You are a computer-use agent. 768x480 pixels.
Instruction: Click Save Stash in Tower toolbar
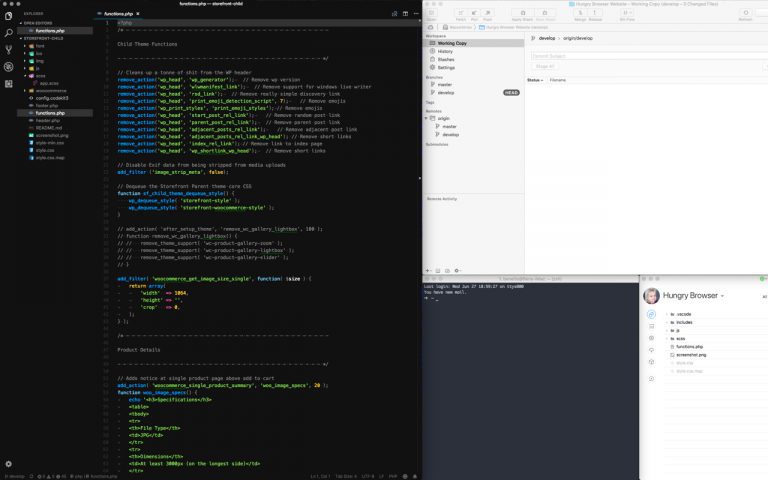[545, 15]
